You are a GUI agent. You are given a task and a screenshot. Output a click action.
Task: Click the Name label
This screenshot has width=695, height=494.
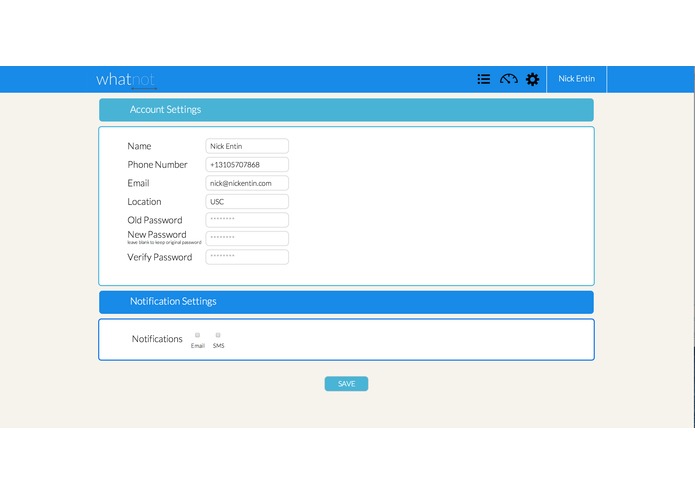(139, 146)
